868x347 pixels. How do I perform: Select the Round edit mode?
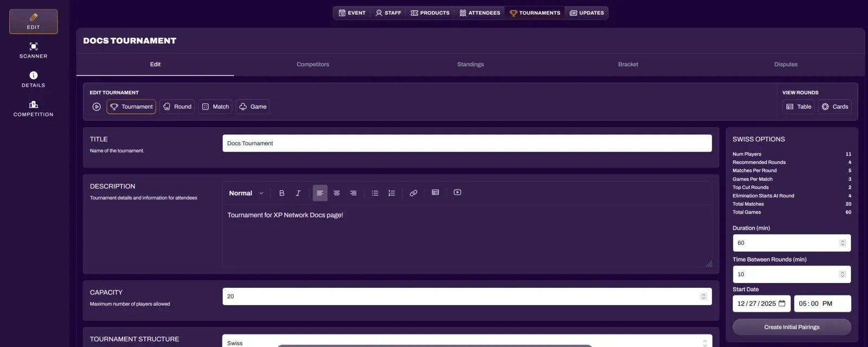[x=177, y=107]
